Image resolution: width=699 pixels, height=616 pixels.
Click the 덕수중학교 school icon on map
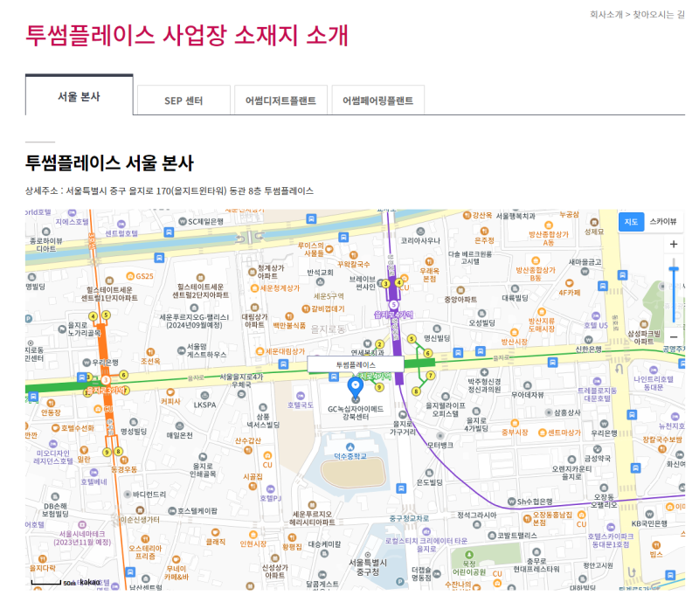349,446
